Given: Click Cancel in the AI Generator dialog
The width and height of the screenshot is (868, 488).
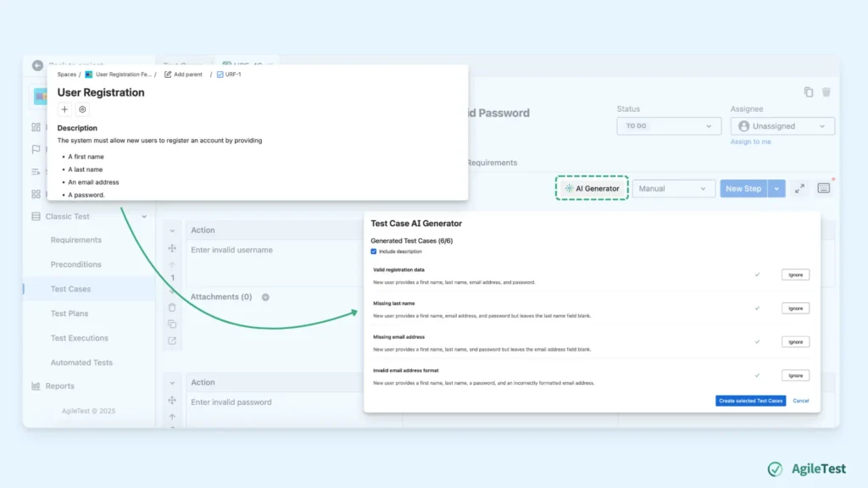Looking at the screenshot, I should (x=800, y=401).
